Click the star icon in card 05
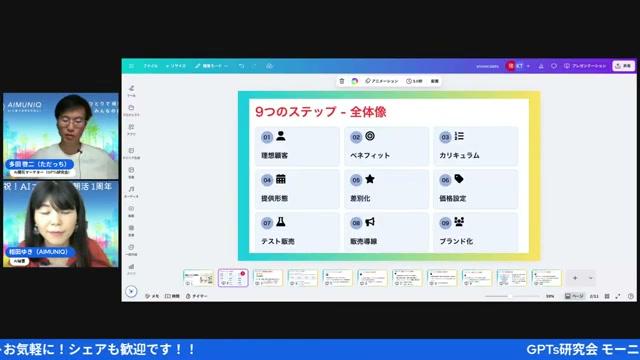The image size is (640, 360). coord(370,179)
